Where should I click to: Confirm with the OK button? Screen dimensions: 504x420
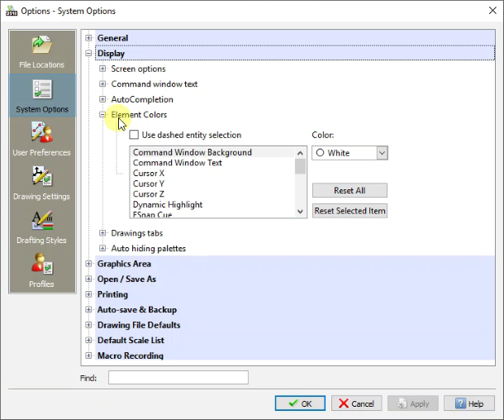pyautogui.click(x=300, y=403)
